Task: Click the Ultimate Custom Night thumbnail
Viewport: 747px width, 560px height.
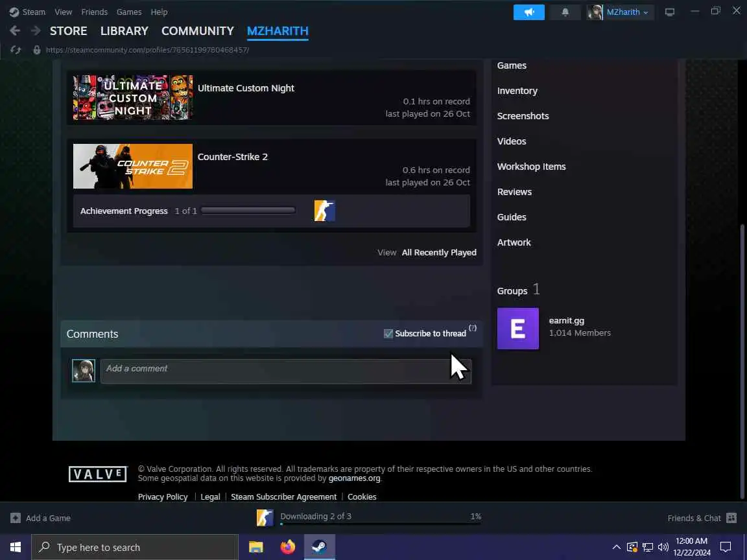Action: pos(133,98)
